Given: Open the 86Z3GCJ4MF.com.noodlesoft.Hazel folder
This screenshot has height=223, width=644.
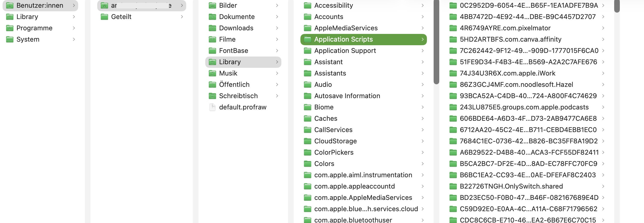Looking at the screenshot, I should tap(516, 85).
